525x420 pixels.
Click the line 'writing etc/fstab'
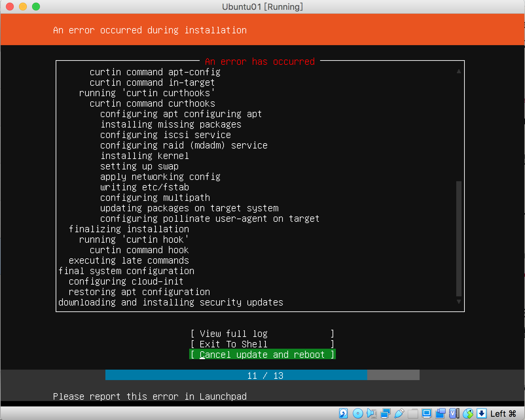[x=145, y=187]
